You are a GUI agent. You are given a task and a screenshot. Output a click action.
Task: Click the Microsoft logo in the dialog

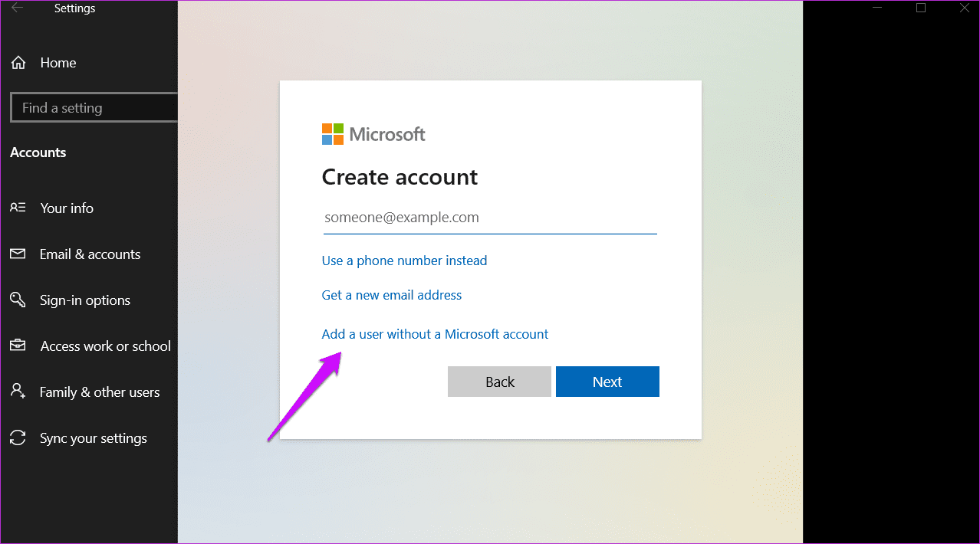coord(373,134)
